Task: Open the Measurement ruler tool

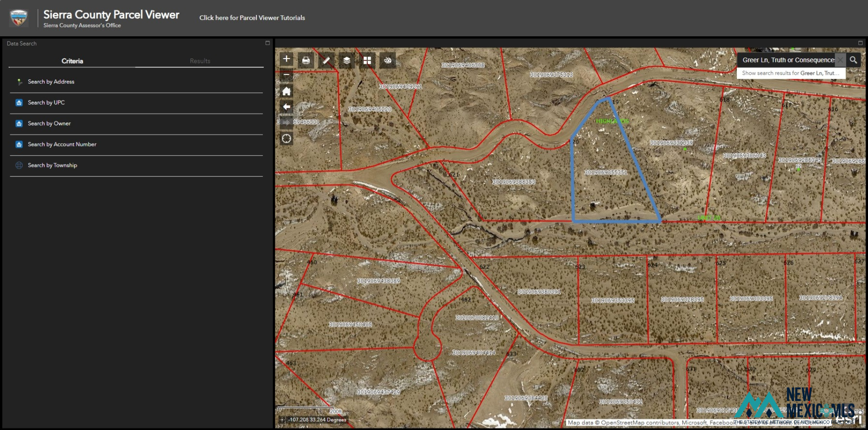Action: [326, 60]
